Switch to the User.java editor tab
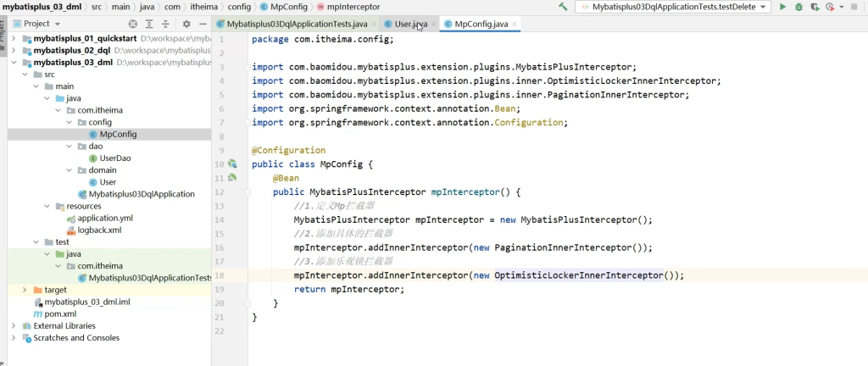Viewport: 868px width, 366px height. 410,24
